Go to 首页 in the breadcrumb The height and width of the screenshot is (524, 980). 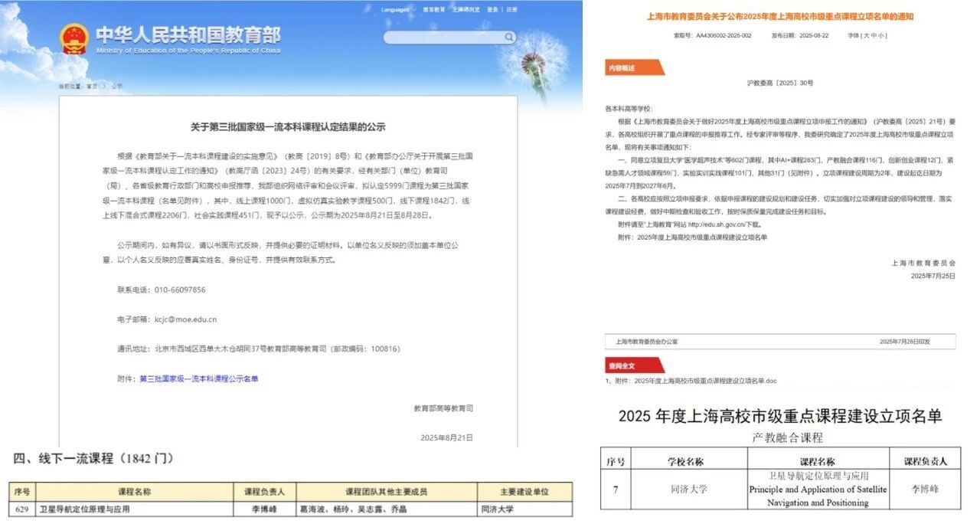point(92,87)
